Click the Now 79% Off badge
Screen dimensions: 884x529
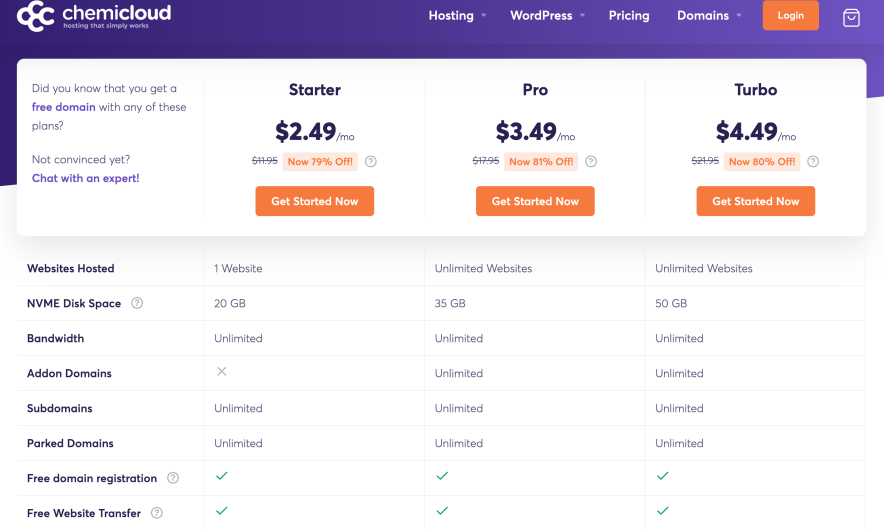(320, 162)
